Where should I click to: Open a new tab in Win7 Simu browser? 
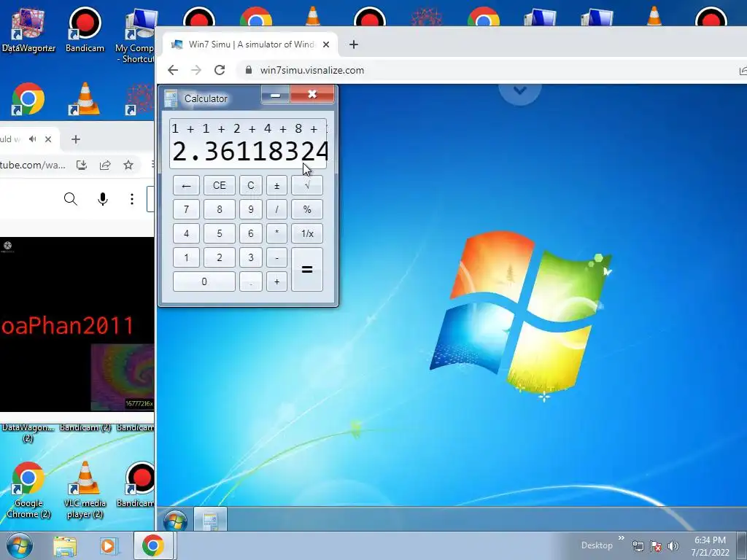click(x=354, y=44)
